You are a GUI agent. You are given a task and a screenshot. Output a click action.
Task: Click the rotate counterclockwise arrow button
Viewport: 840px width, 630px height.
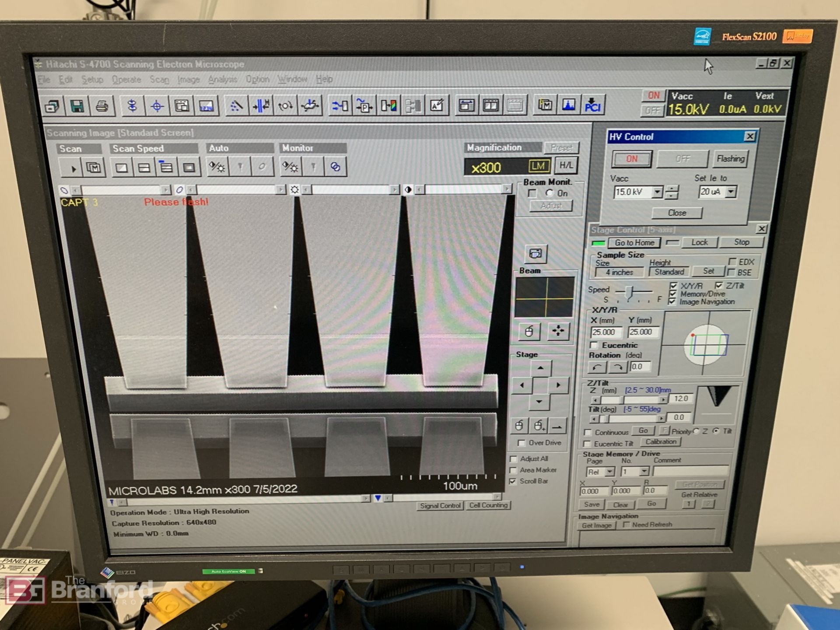598,367
